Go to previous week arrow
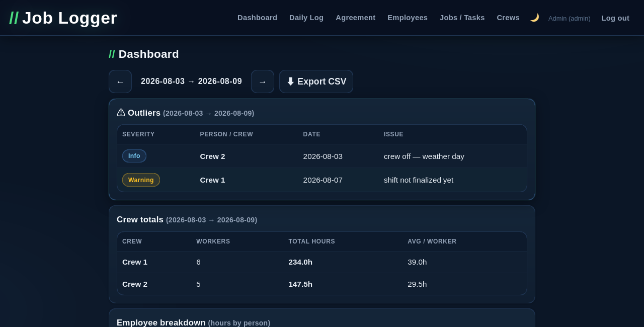This screenshot has width=644, height=327. (x=120, y=81)
